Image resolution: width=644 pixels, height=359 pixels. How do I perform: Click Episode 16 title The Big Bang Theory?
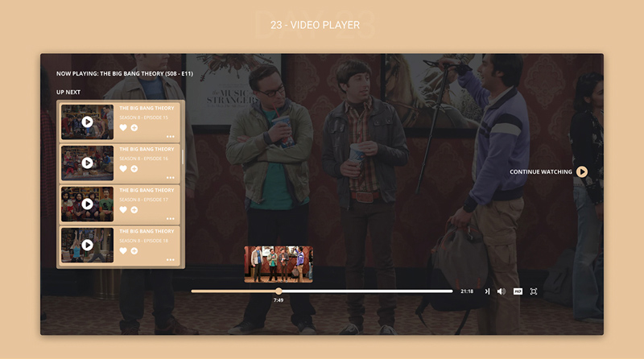click(x=147, y=149)
